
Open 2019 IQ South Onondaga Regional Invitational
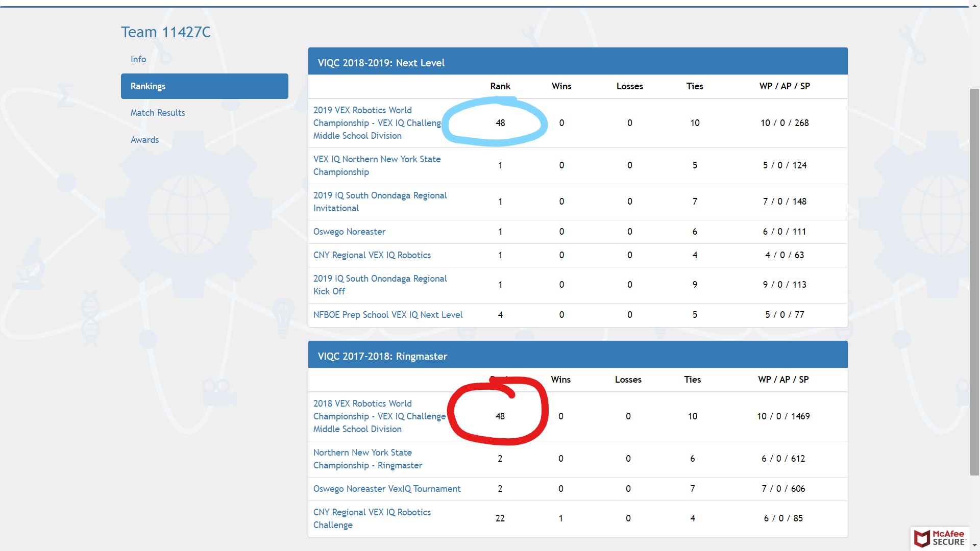click(380, 202)
